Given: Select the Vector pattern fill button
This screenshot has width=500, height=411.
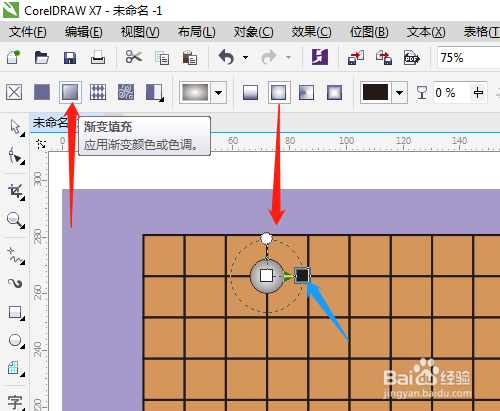Looking at the screenshot, I should (98, 92).
